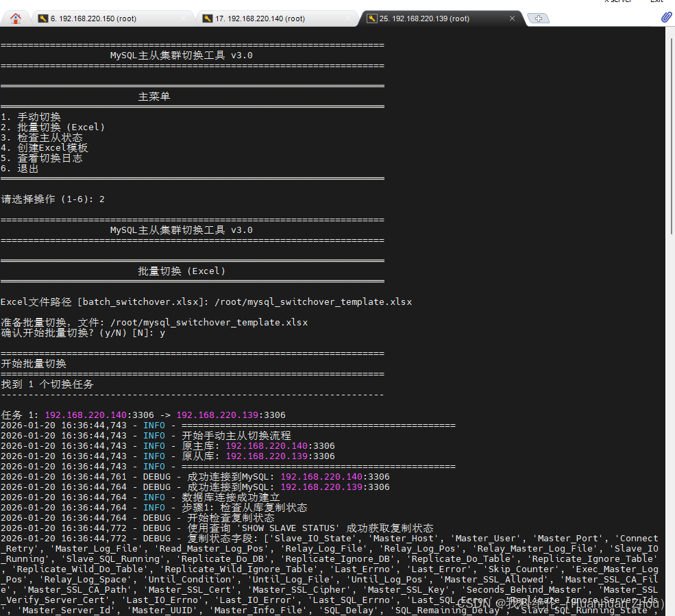This screenshot has width=675, height=616.
Task: Click the '主菜单' heading
Action: click(154, 97)
